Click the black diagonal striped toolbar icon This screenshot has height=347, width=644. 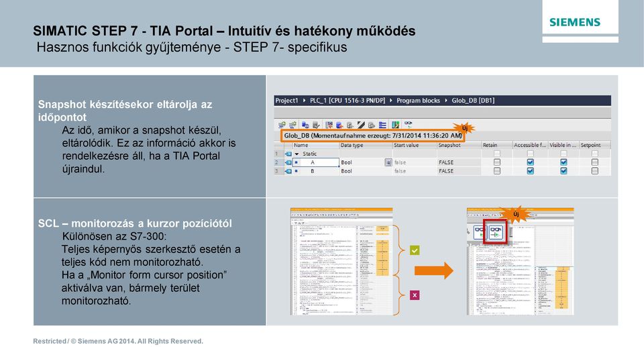click(361, 125)
